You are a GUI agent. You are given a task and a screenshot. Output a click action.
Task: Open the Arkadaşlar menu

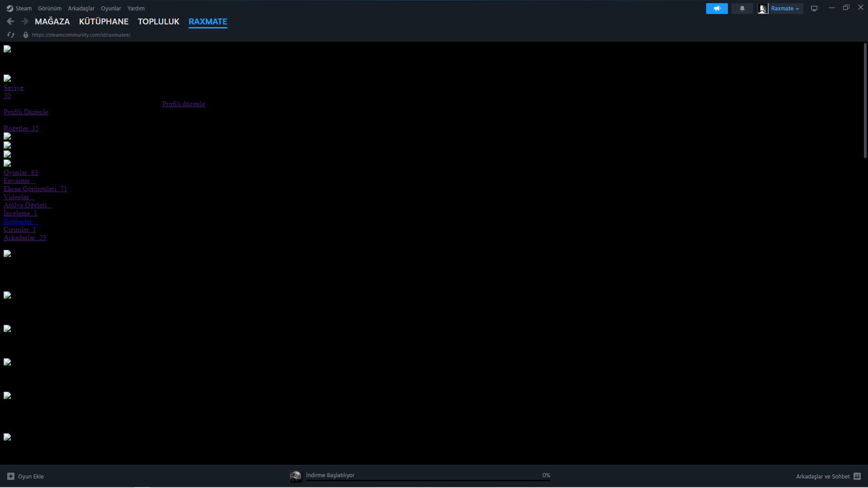click(81, 9)
